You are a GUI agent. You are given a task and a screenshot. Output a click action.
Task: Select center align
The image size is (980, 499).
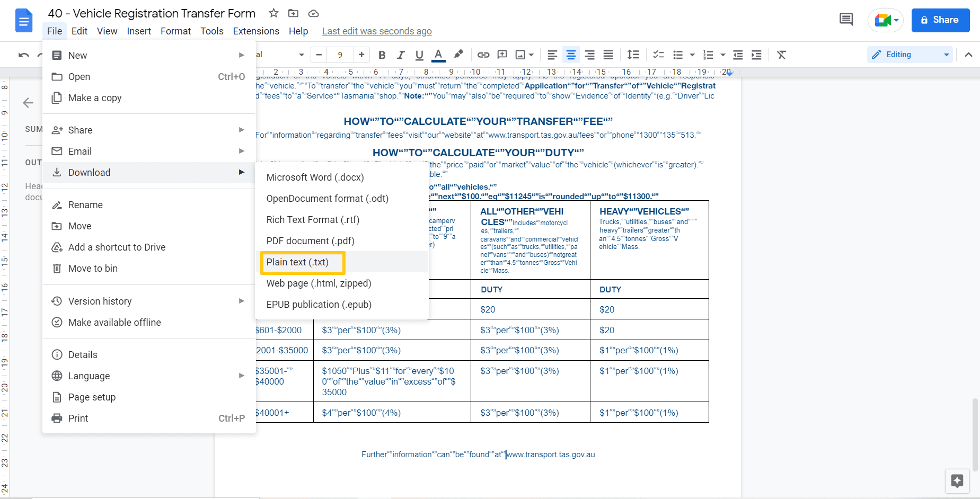click(x=571, y=55)
